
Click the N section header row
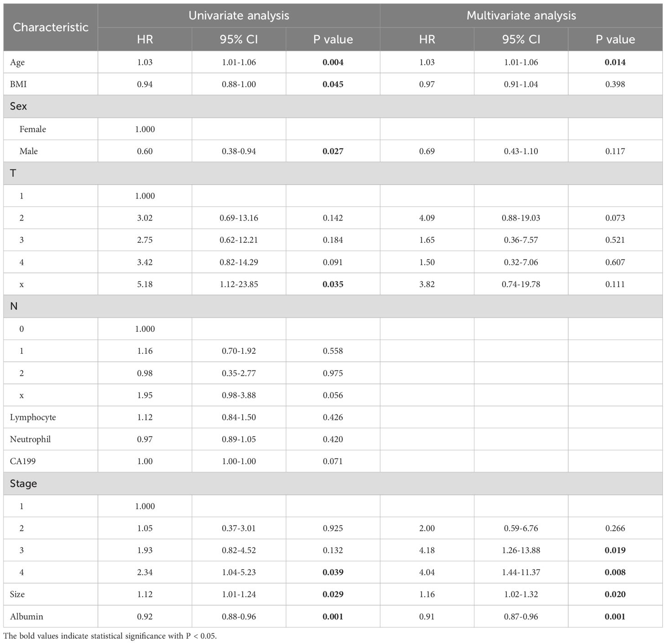point(14,306)
